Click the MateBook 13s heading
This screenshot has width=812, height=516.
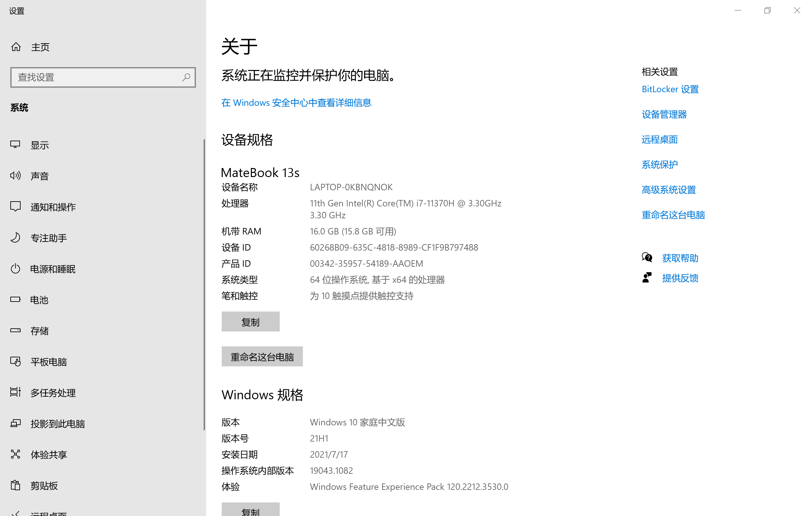(x=260, y=173)
